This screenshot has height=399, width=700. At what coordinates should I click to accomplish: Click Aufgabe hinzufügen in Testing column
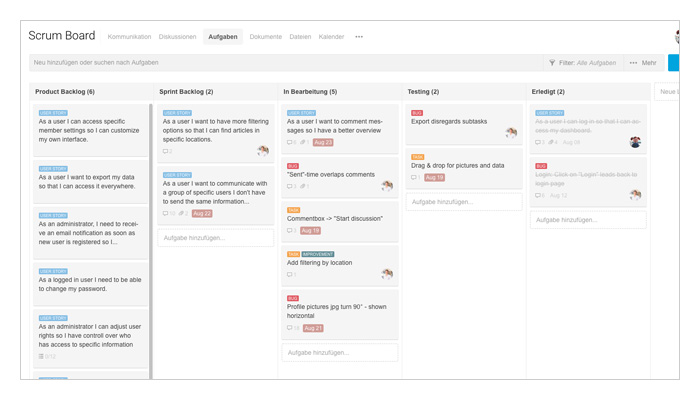click(464, 202)
